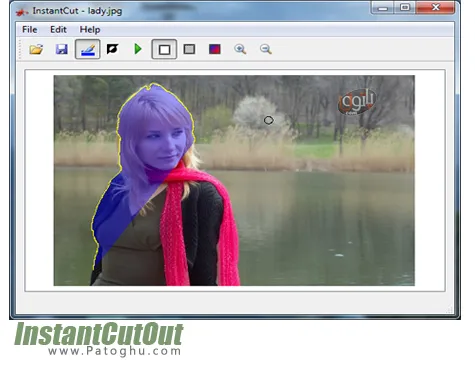Save the result with the floppy disk icon
The height and width of the screenshot is (366, 475).
(x=62, y=49)
